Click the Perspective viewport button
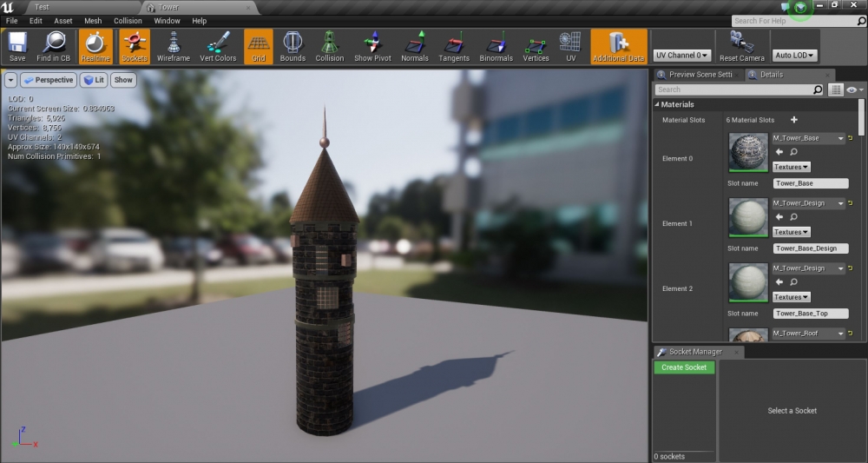Image resolution: width=868 pixels, height=463 pixels. (x=49, y=80)
